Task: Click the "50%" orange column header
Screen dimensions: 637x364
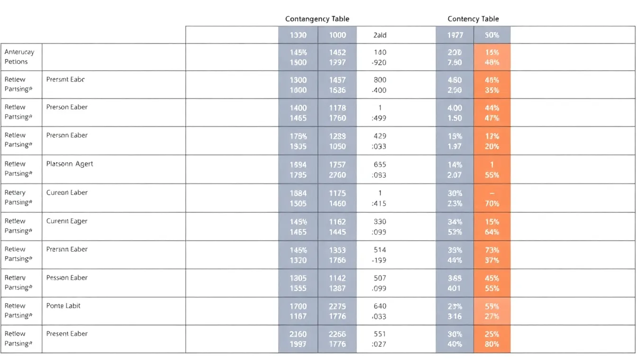Action: (492, 35)
